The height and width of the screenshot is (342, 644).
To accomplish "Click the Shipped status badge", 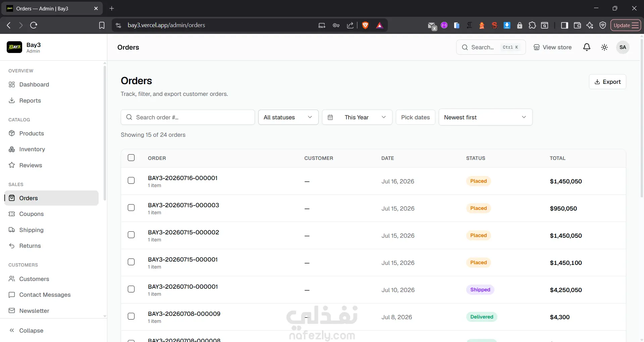I will coord(480,290).
